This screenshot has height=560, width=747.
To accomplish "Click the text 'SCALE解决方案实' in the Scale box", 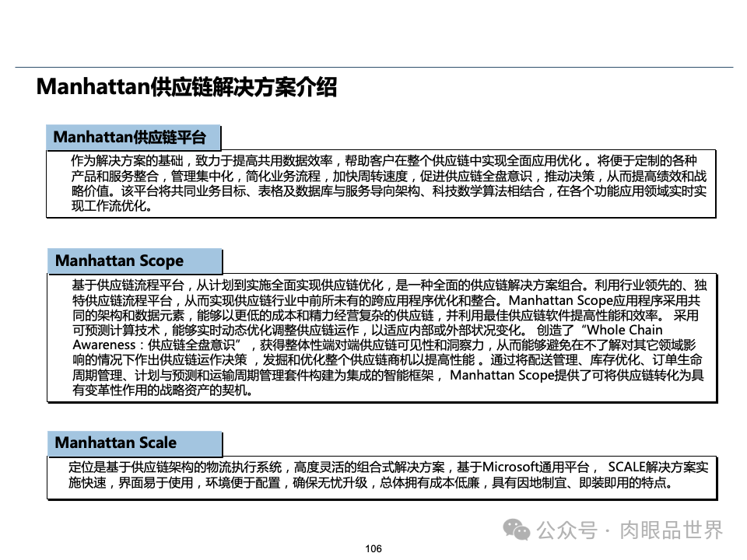I will pyautogui.click(x=658, y=467).
